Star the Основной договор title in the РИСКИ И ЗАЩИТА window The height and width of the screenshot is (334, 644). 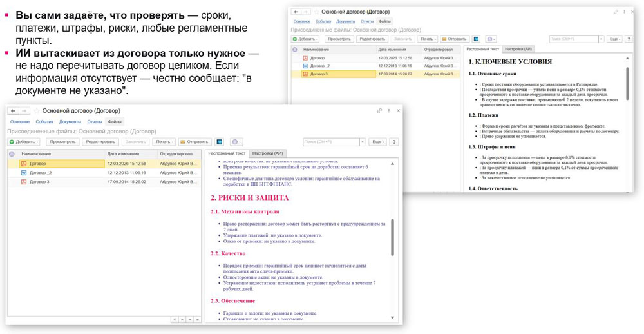point(37,111)
